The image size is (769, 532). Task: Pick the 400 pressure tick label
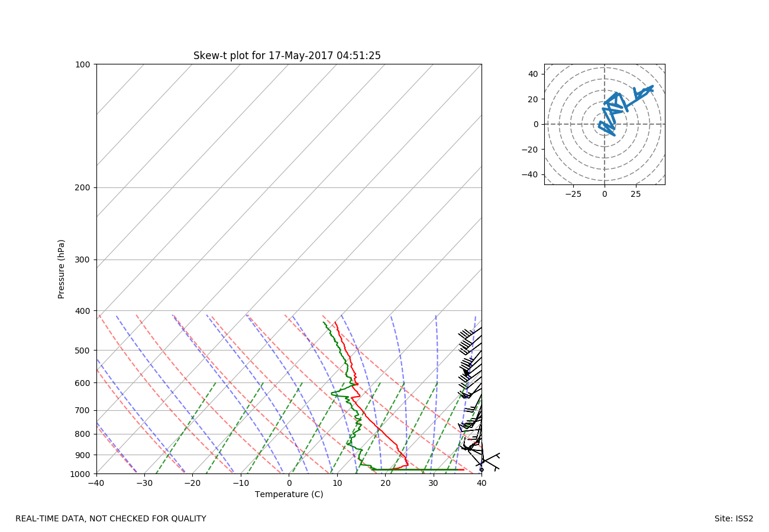pos(83,311)
